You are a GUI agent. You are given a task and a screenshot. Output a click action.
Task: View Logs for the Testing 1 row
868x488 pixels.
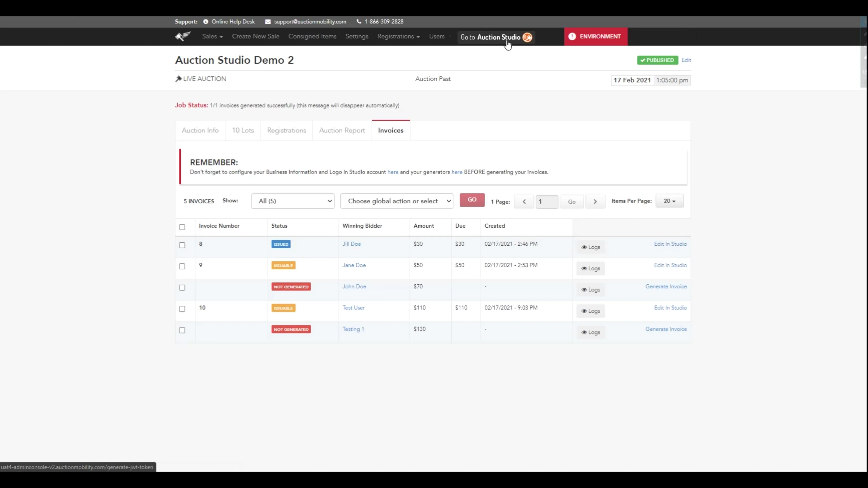[591, 332]
